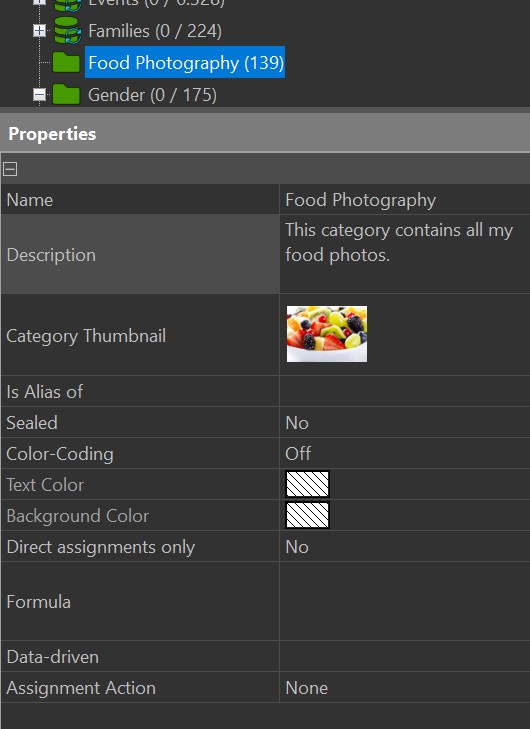530x729 pixels.
Task: Edit the Name value Food Photography
Action: click(404, 200)
